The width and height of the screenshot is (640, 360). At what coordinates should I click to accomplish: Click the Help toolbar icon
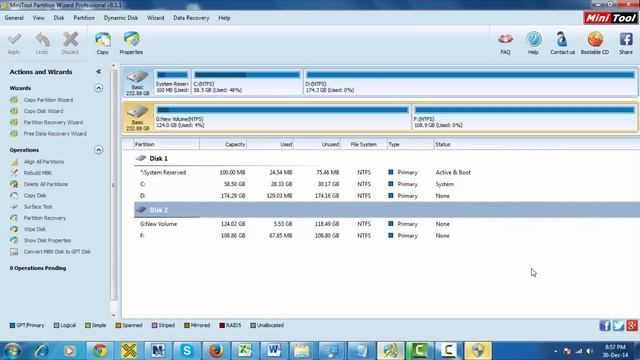(x=533, y=43)
